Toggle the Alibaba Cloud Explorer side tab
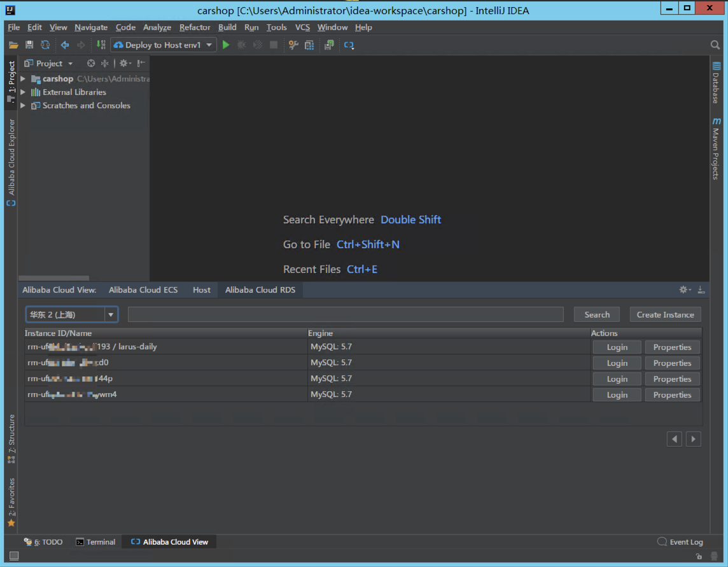 11,162
